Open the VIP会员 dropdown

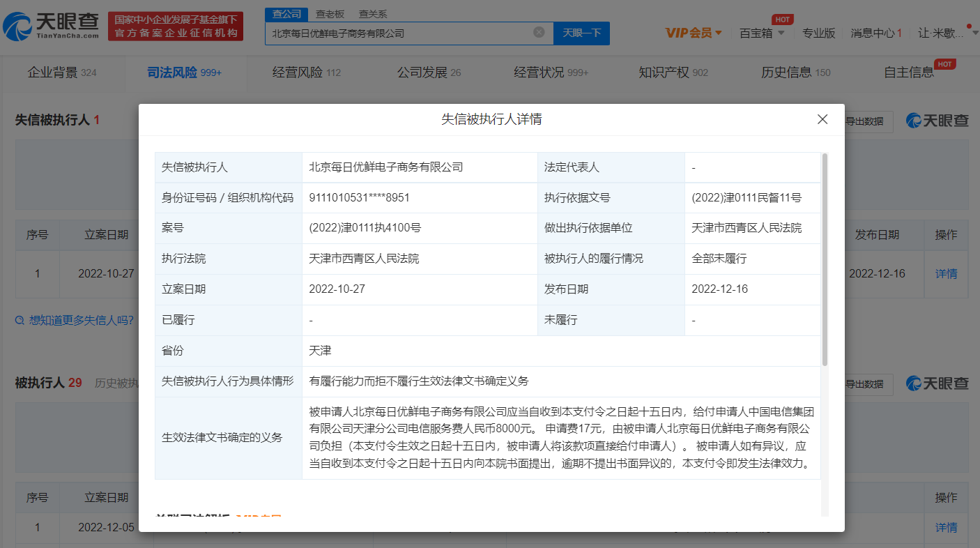pos(694,33)
